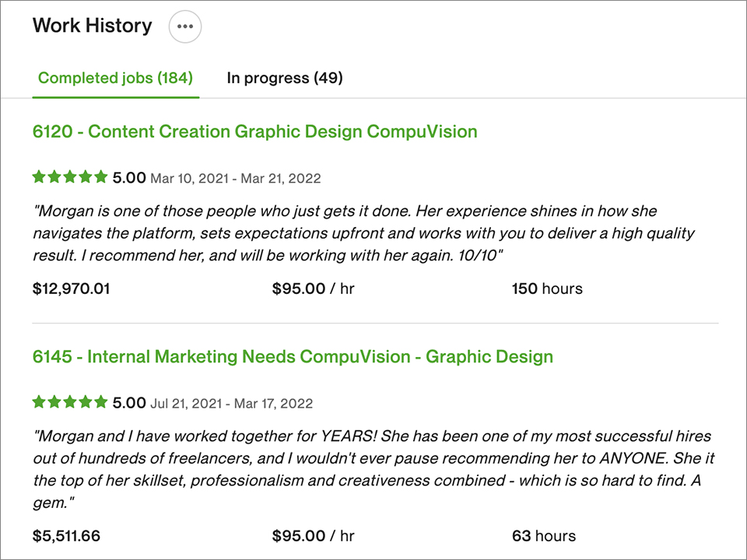Open the 6120 Content Creation Graphic Design job
The height and width of the screenshot is (560, 747).
point(255,131)
